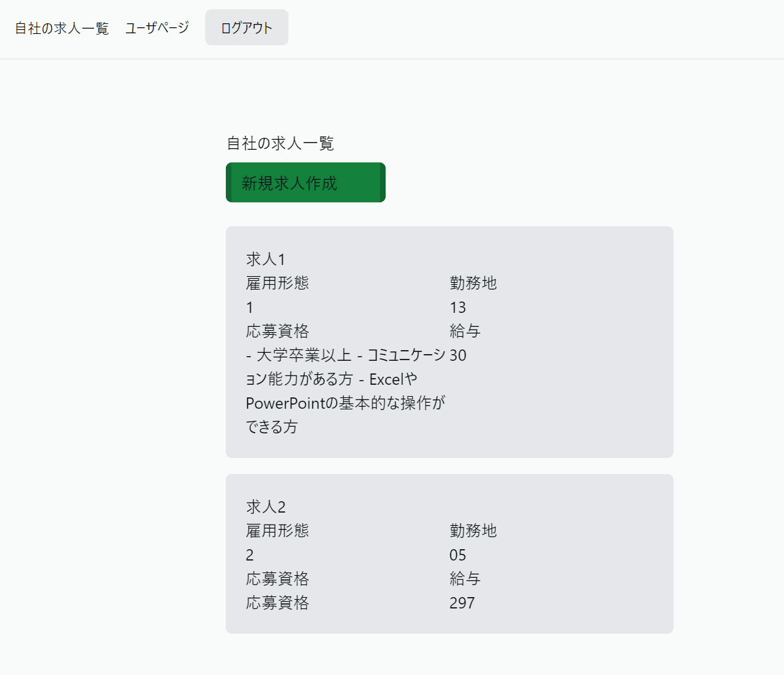This screenshot has height=675, width=784.
Task: Click 雇用形態 label in 求人1 card
Action: (277, 283)
